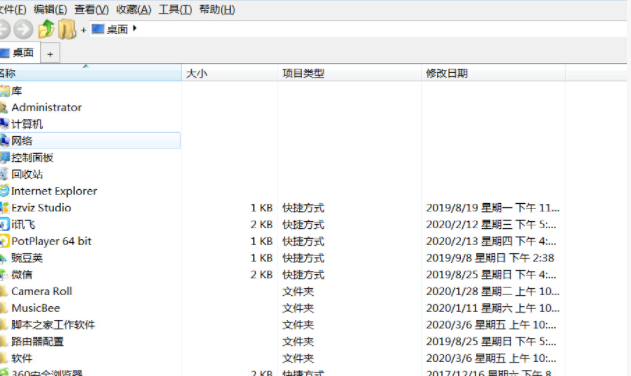Add a new tab with plus button

50,54
